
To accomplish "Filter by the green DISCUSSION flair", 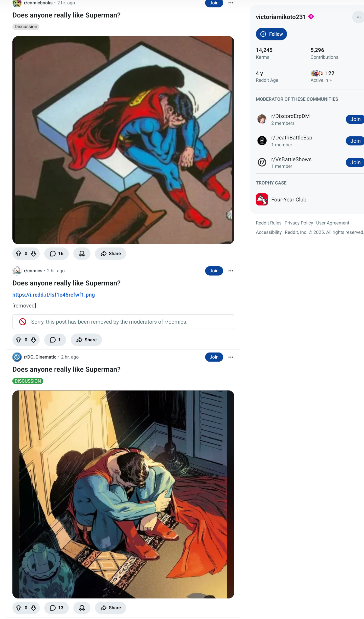I will 28,381.
